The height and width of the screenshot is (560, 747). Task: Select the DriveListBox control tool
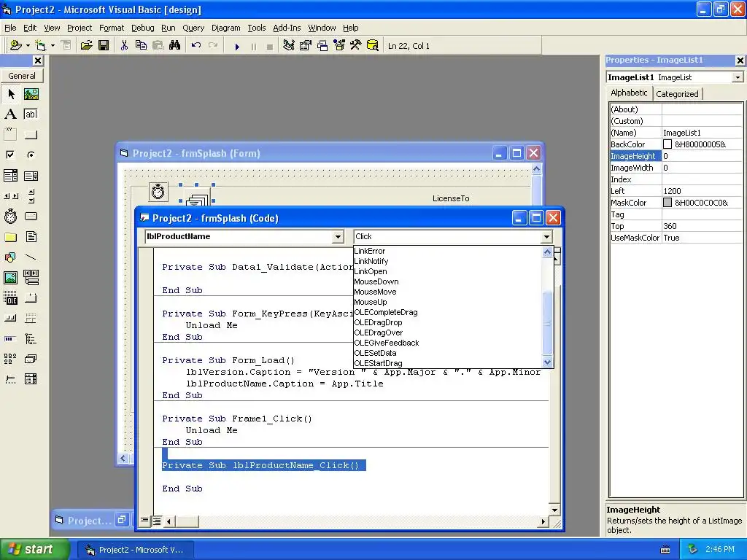point(31,216)
